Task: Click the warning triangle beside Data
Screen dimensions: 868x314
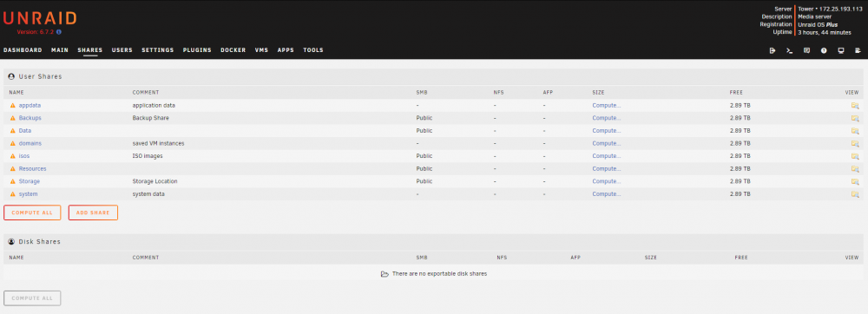Action: pos(13,130)
